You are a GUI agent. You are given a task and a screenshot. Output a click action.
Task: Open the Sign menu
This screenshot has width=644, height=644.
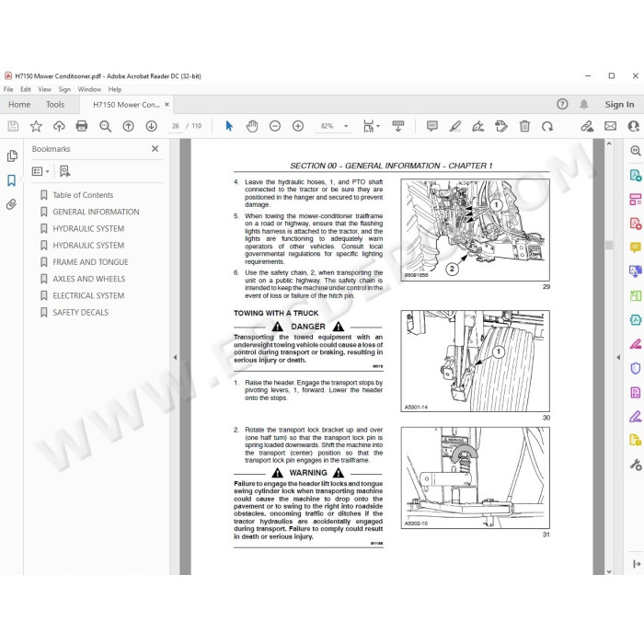coord(64,89)
